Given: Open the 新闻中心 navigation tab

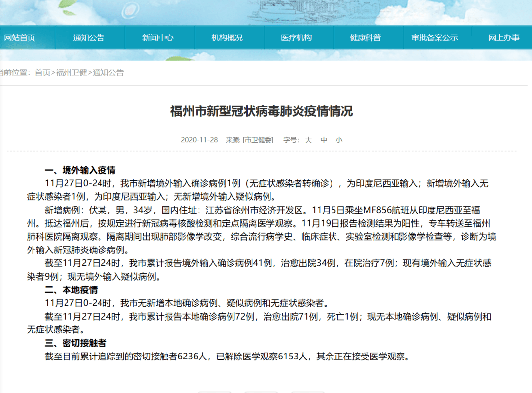Looking at the screenshot, I should click(x=159, y=37).
